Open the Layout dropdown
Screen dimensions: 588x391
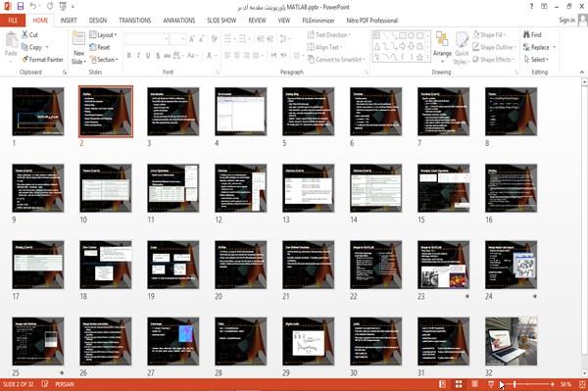103,35
